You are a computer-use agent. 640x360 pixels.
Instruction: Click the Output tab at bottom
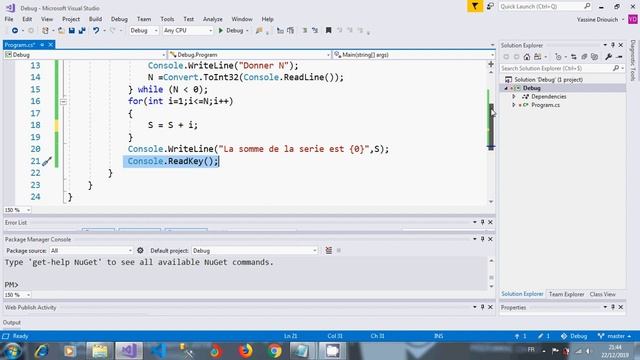12,322
